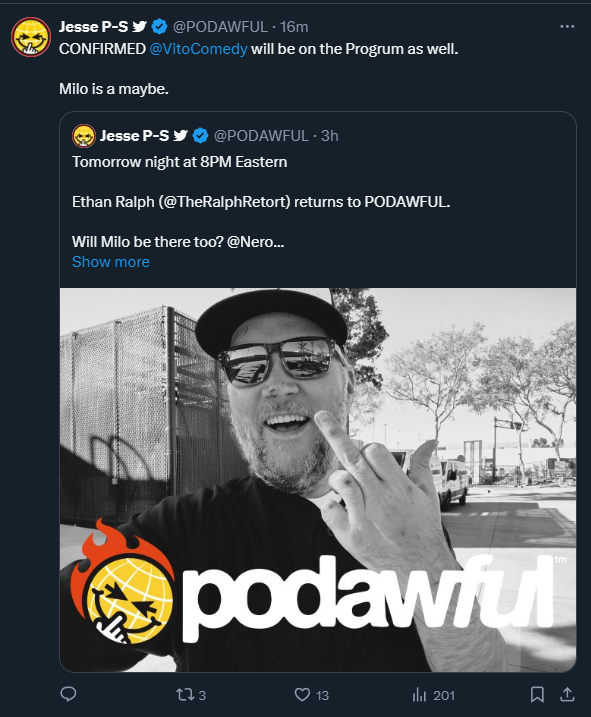591x717 pixels.
Task: Expand quoted tweet with Show more
Action: 111,262
